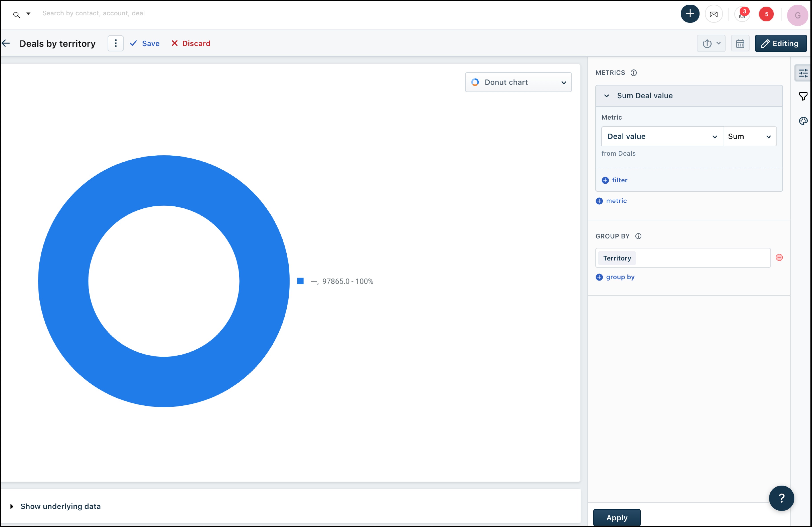Click the red badge showing 5
This screenshot has width=812, height=527.
766,14
